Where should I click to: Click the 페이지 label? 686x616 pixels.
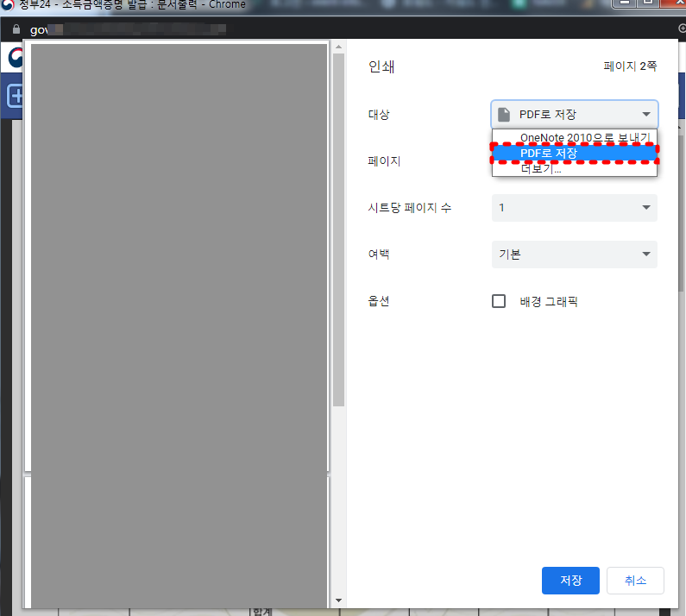(x=384, y=161)
